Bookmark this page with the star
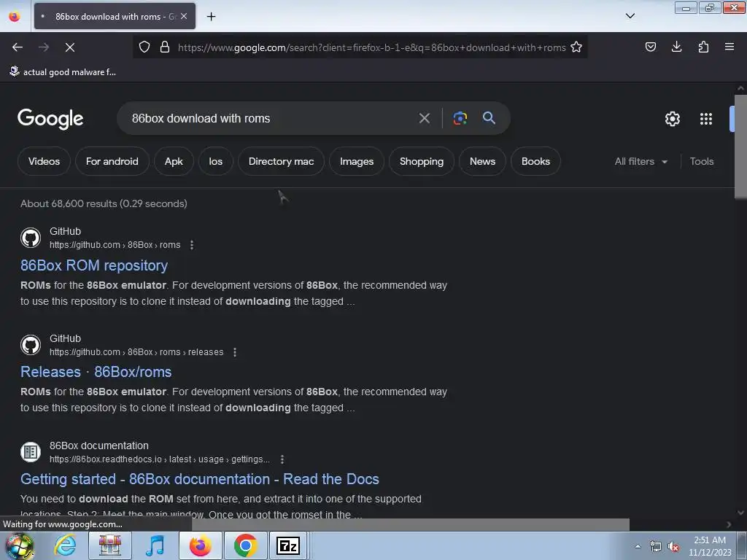747x560 pixels. point(576,47)
